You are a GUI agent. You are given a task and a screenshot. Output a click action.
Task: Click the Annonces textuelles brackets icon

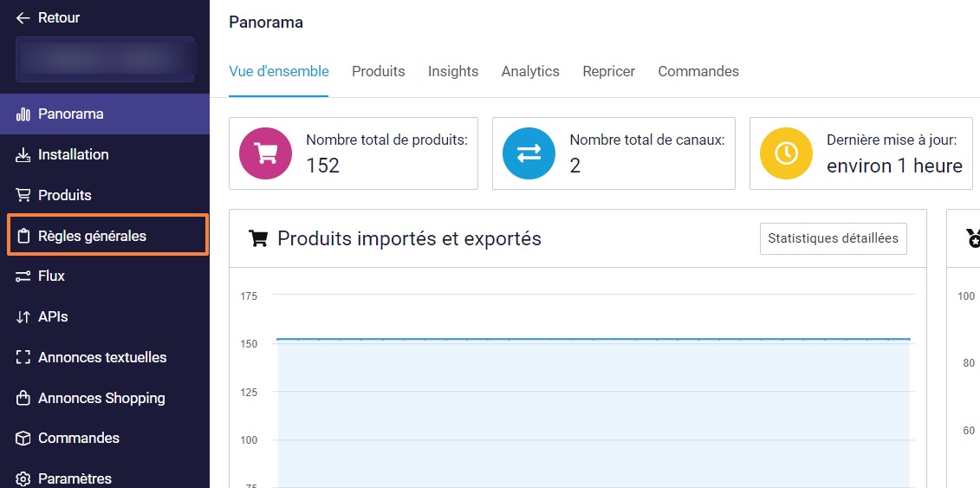click(23, 358)
